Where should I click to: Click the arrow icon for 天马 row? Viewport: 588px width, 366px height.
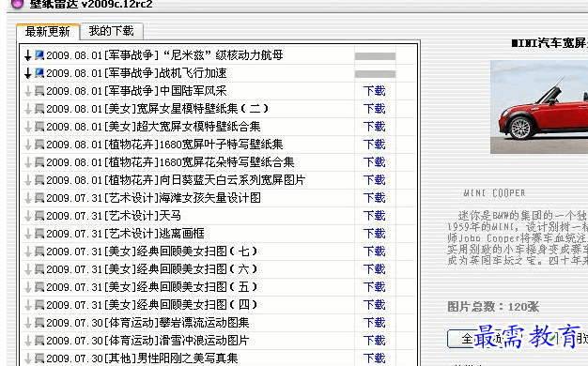pos(28,216)
